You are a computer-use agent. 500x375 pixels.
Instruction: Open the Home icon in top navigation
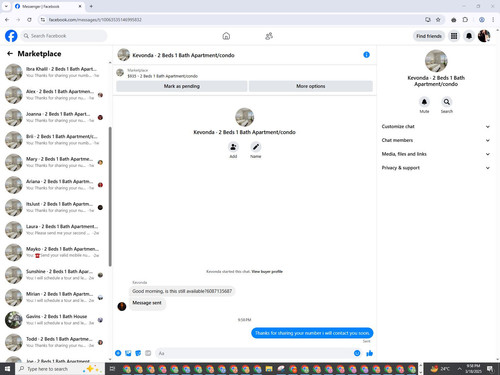226,36
